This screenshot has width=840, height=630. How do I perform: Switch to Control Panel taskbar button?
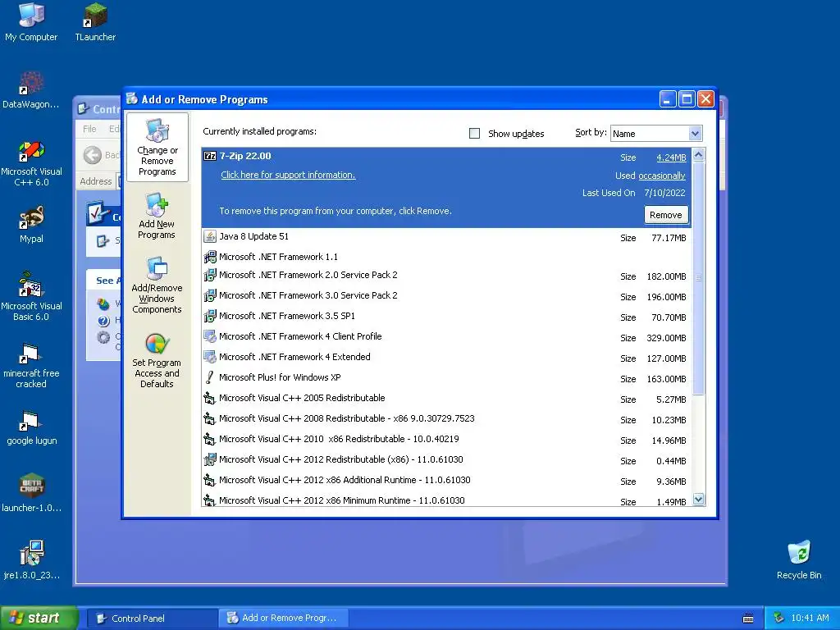[152, 619]
